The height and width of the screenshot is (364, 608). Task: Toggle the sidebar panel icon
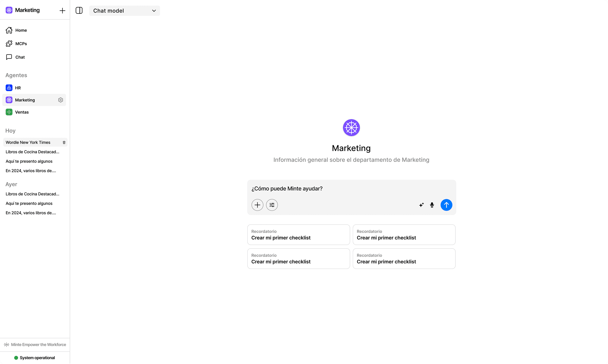[x=79, y=10]
